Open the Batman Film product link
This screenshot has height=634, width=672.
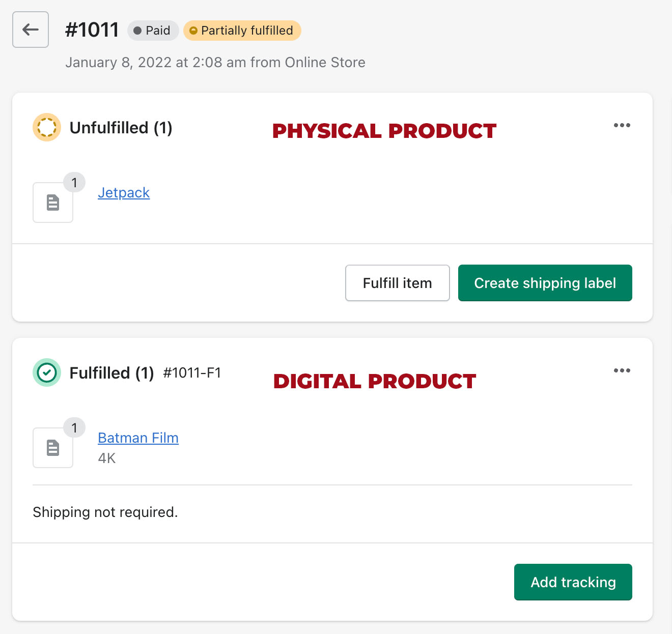(138, 438)
